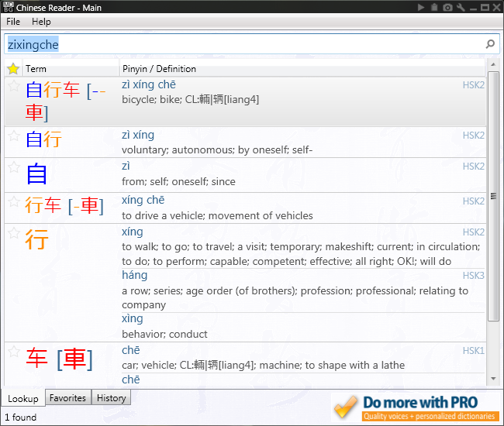Click the Chinese Reader app icon
The height and width of the screenshot is (426, 504).
tap(8, 7)
